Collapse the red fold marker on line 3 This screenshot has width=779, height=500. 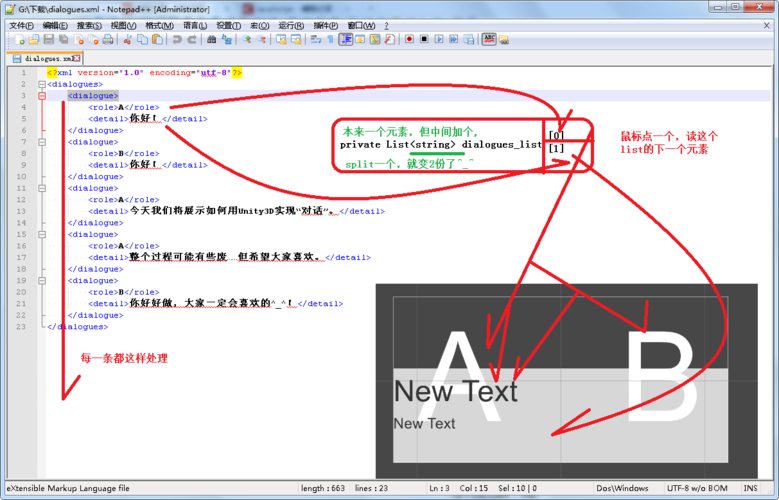42,96
